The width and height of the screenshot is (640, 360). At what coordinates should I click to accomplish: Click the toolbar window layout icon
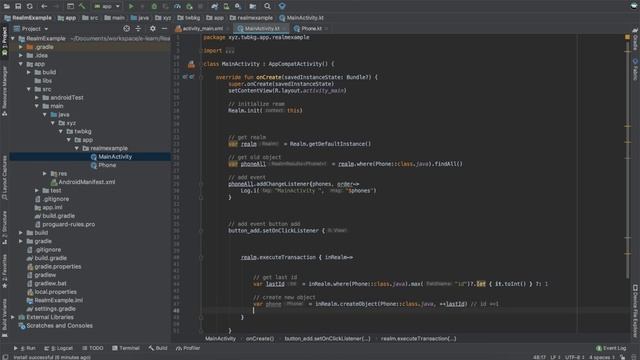(x=70, y=6)
